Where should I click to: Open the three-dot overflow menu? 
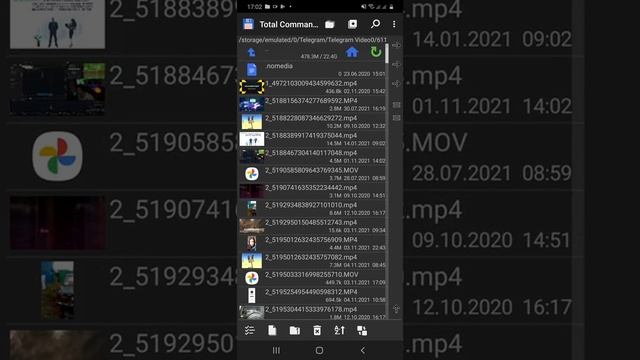pos(394,24)
